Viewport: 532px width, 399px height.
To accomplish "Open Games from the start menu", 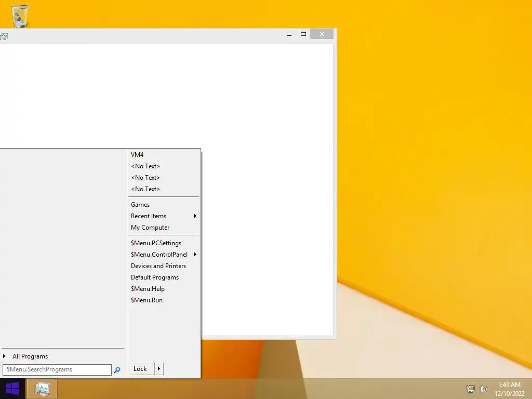I will pyautogui.click(x=164, y=205).
